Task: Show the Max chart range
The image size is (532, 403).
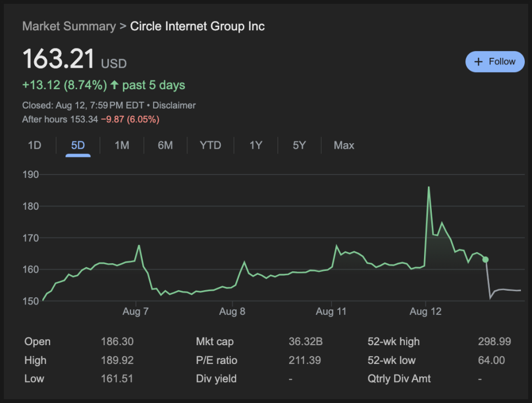Action: pyautogui.click(x=344, y=145)
